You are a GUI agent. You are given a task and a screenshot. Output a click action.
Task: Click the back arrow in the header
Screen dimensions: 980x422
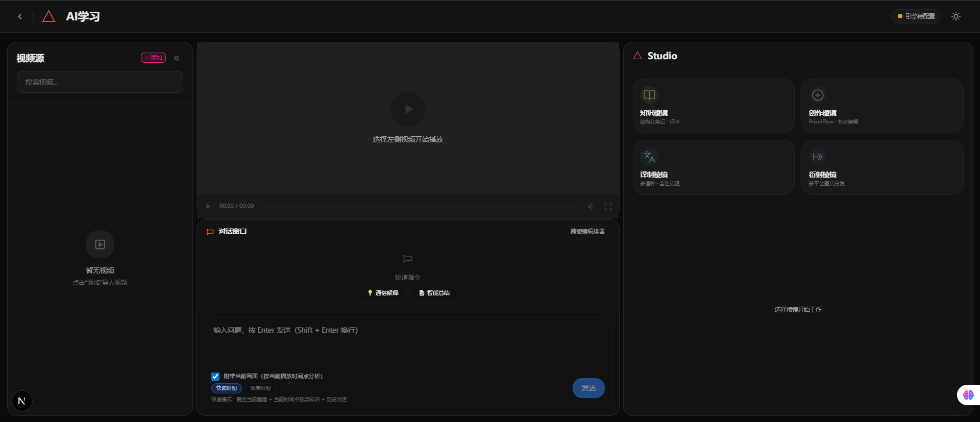pyautogui.click(x=20, y=16)
